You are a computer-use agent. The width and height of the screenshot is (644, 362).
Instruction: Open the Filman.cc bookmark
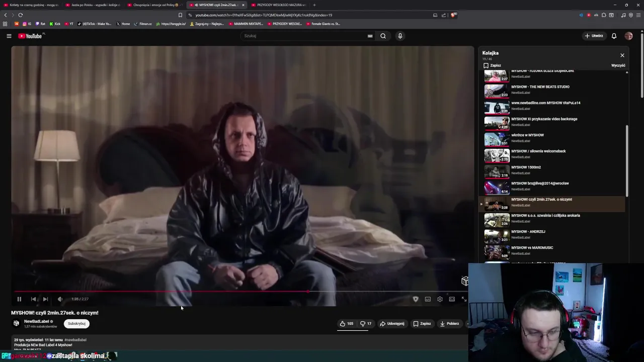pos(143,24)
